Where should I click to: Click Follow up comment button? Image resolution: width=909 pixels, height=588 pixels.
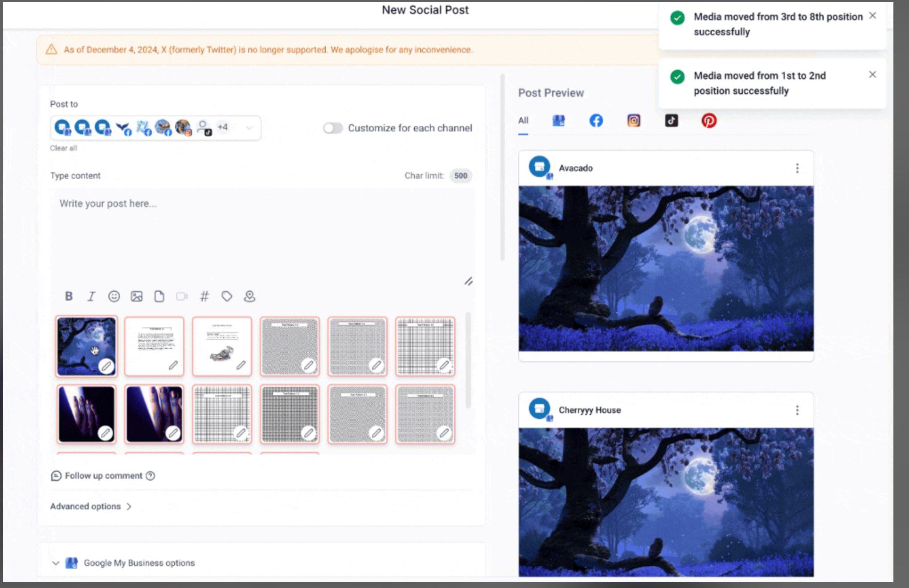[x=103, y=476]
